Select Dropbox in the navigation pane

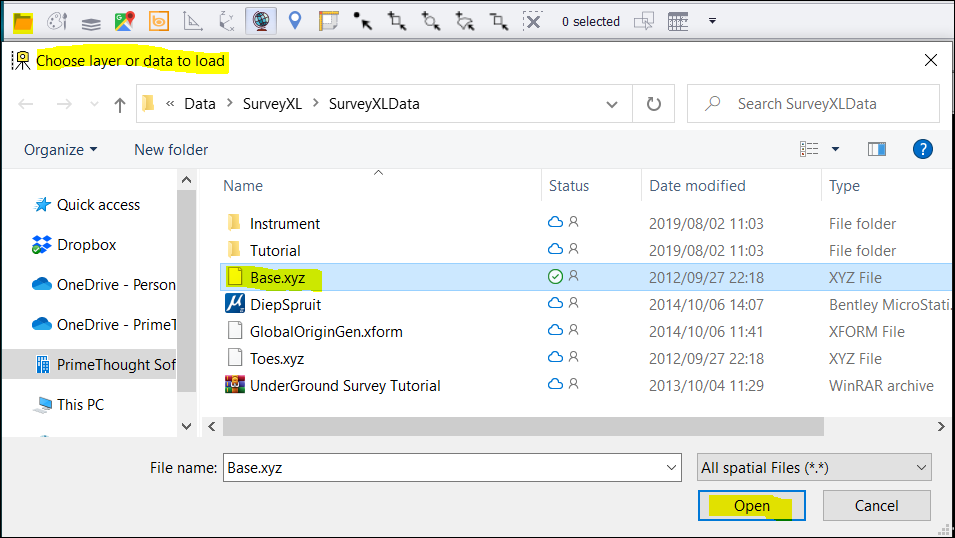[86, 244]
